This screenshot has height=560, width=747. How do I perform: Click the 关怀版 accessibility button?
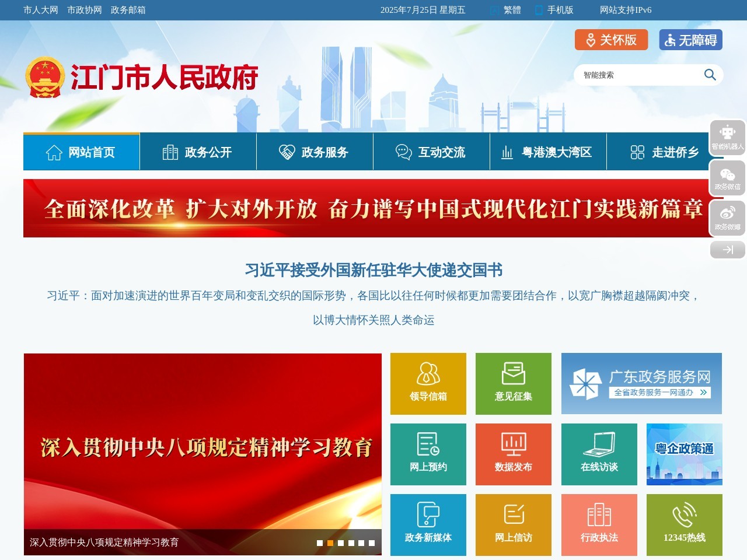[x=611, y=40]
